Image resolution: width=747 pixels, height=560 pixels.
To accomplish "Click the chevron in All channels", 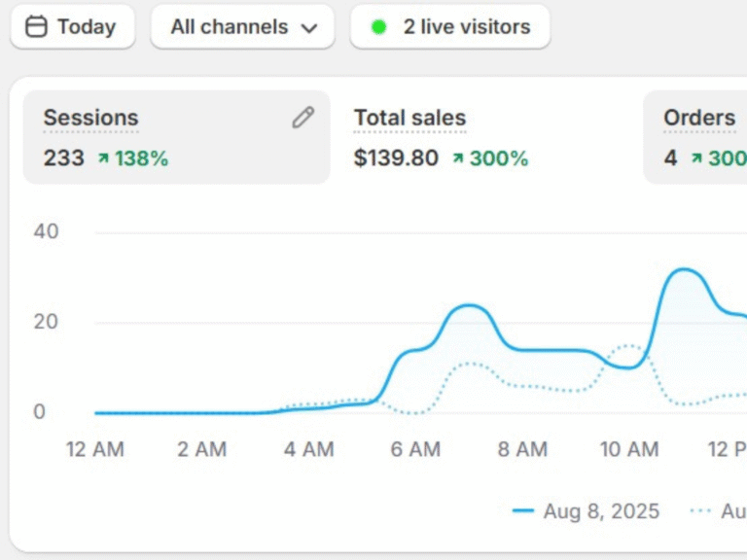I will pyautogui.click(x=309, y=28).
